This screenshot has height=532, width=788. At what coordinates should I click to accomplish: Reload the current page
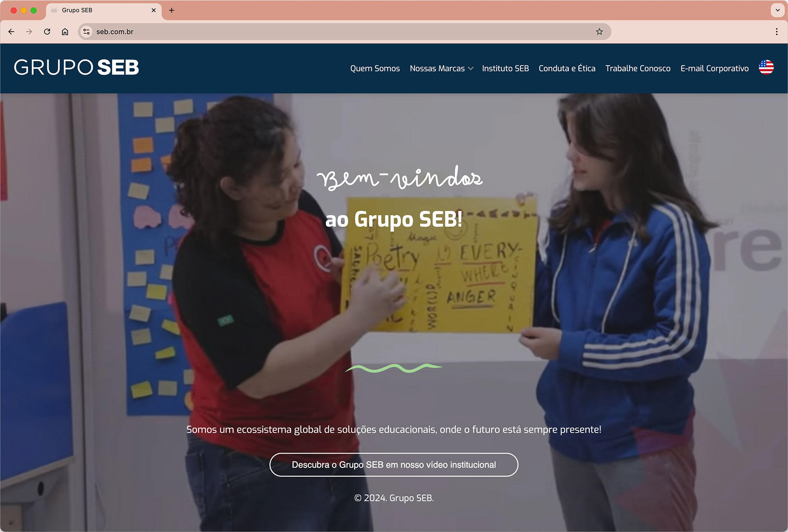click(x=47, y=32)
